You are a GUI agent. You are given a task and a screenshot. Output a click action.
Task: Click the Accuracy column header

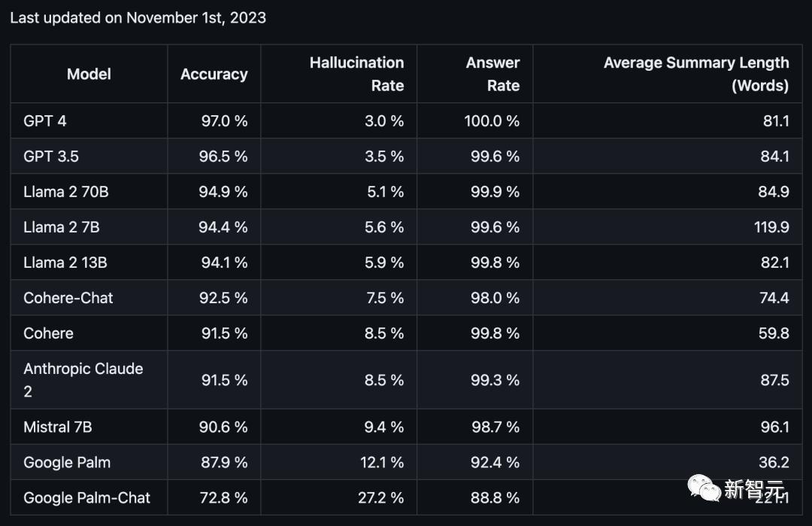tap(214, 74)
